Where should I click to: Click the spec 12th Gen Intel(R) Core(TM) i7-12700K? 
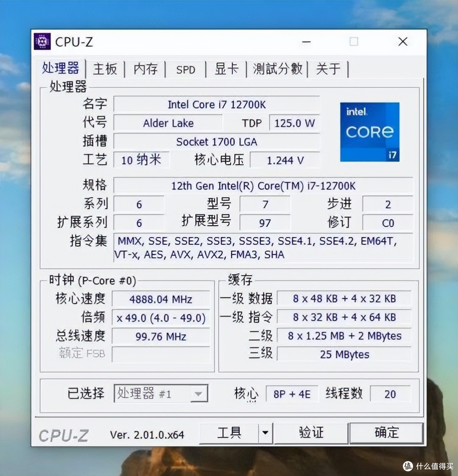(x=263, y=185)
